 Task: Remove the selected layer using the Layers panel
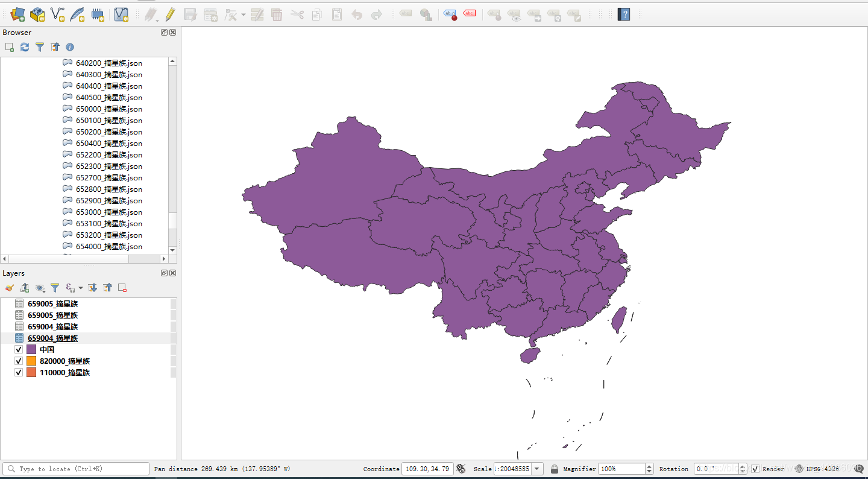[122, 288]
